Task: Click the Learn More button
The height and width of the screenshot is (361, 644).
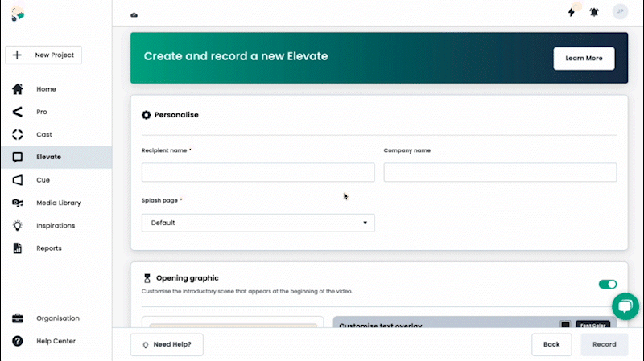Action: tap(584, 58)
